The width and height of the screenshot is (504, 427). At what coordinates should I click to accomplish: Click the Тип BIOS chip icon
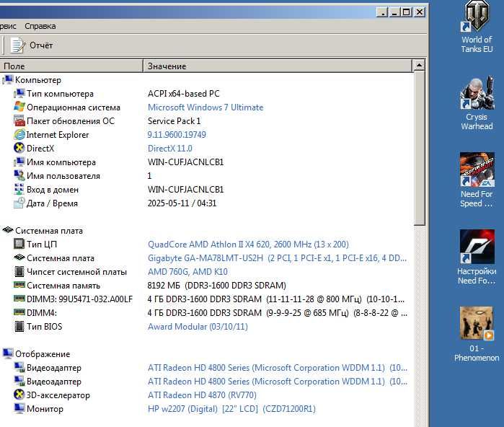[x=19, y=326]
